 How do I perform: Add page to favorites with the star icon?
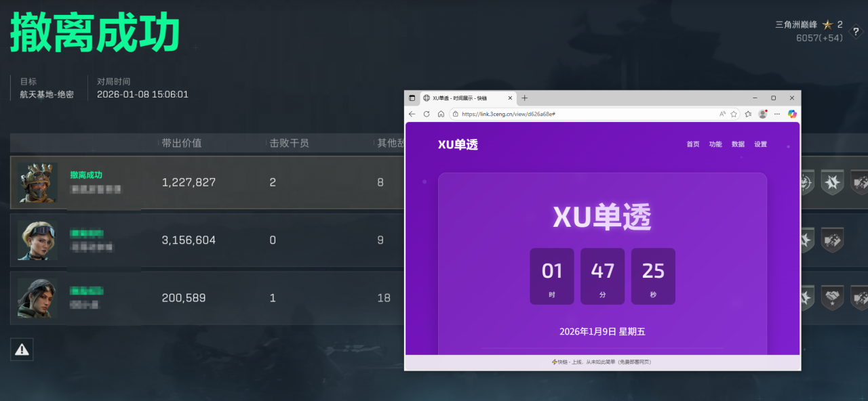tap(734, 114)
